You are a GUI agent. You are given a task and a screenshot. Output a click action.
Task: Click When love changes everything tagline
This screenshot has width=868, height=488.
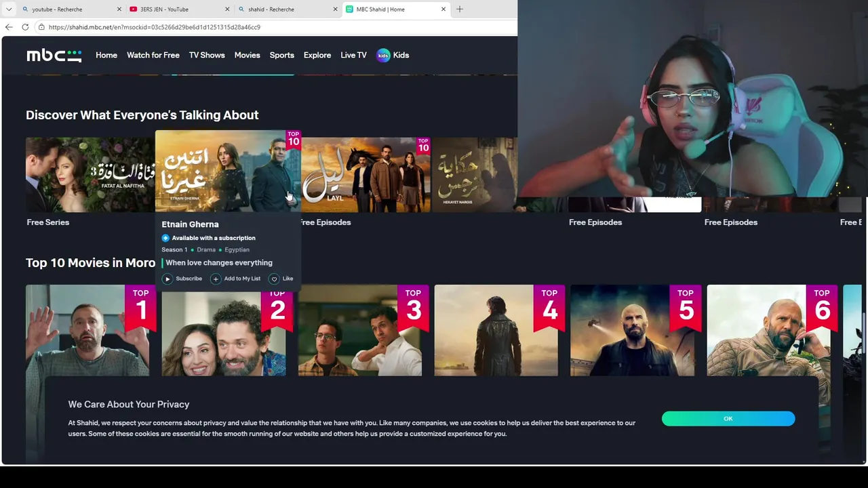[219, 263]
